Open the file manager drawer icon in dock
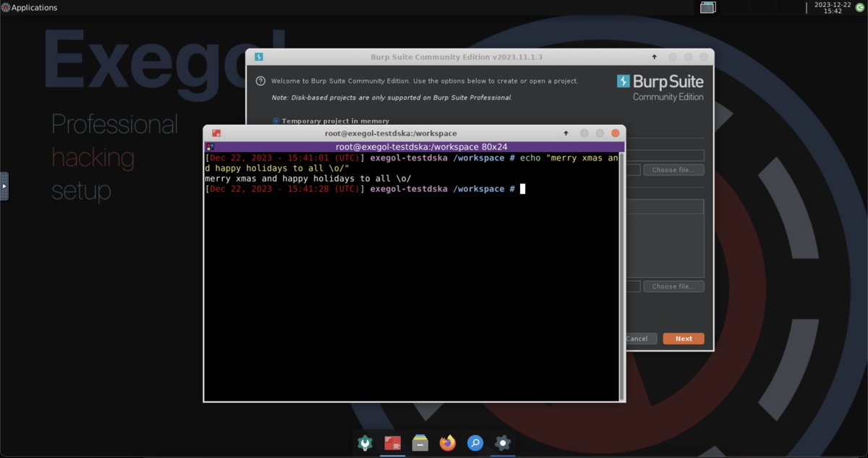 (420, 443)
